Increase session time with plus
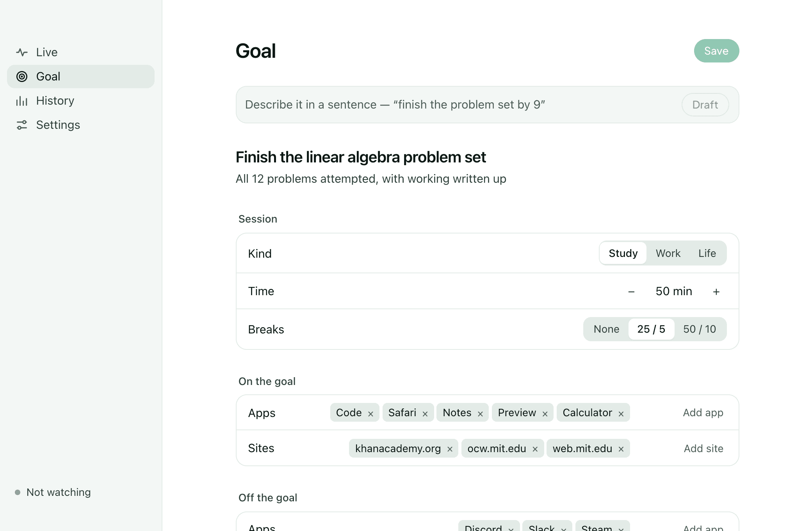The image size is (812, 531). (x=716, y=292)
